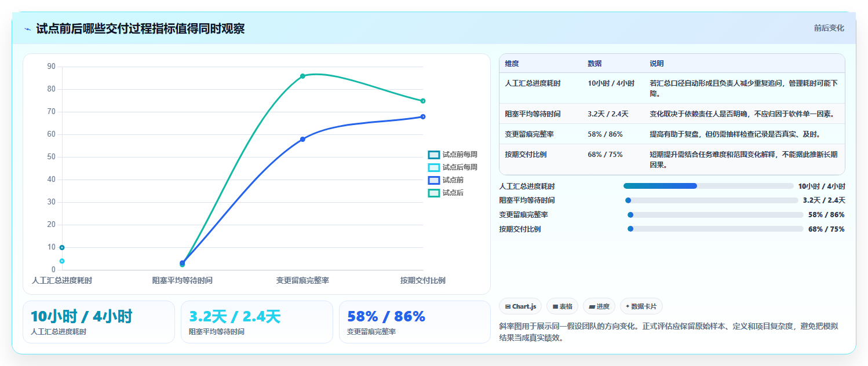Open the 10小时 / 4小时 data card

pos(99,322)
